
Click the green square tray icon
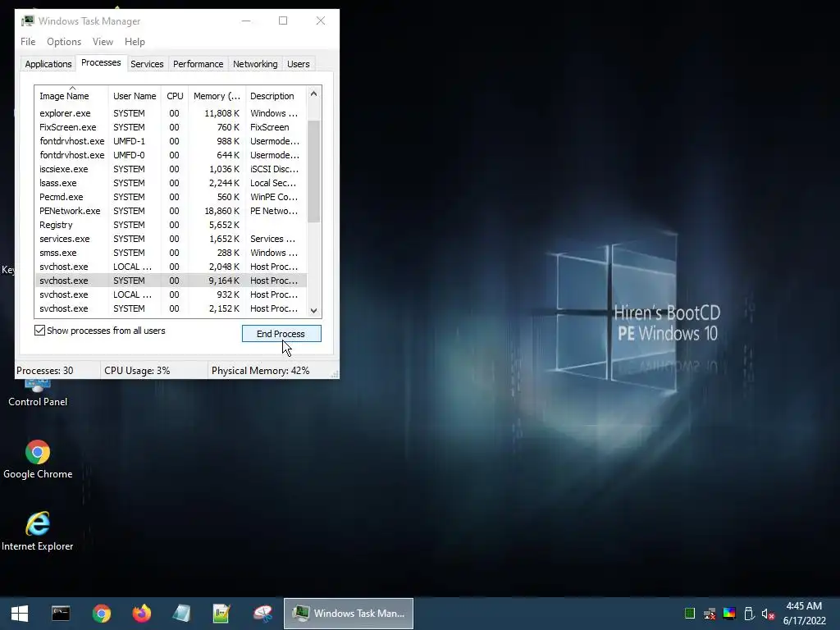click(x=690, y=614)
